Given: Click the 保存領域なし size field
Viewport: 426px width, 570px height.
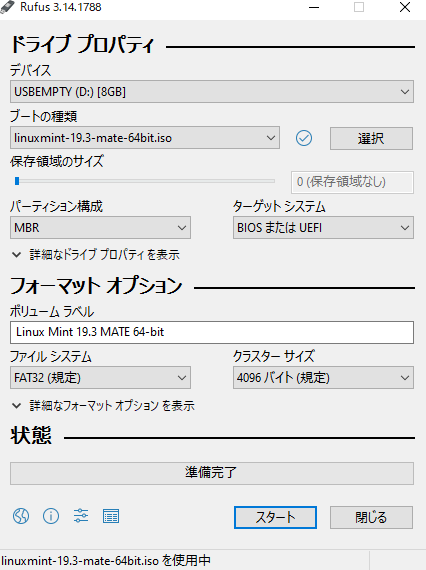Looking at the screenshot, I should (352, 182).
